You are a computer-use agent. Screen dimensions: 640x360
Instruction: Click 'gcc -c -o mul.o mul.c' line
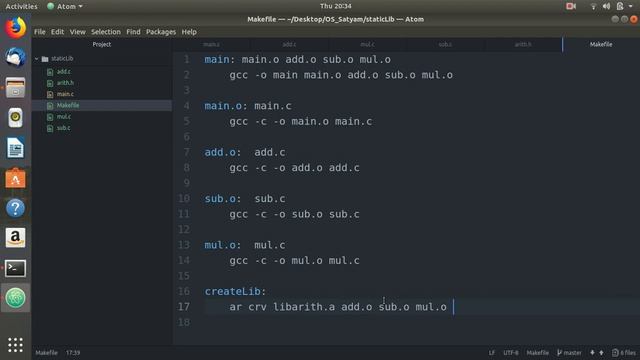point(295,260)
